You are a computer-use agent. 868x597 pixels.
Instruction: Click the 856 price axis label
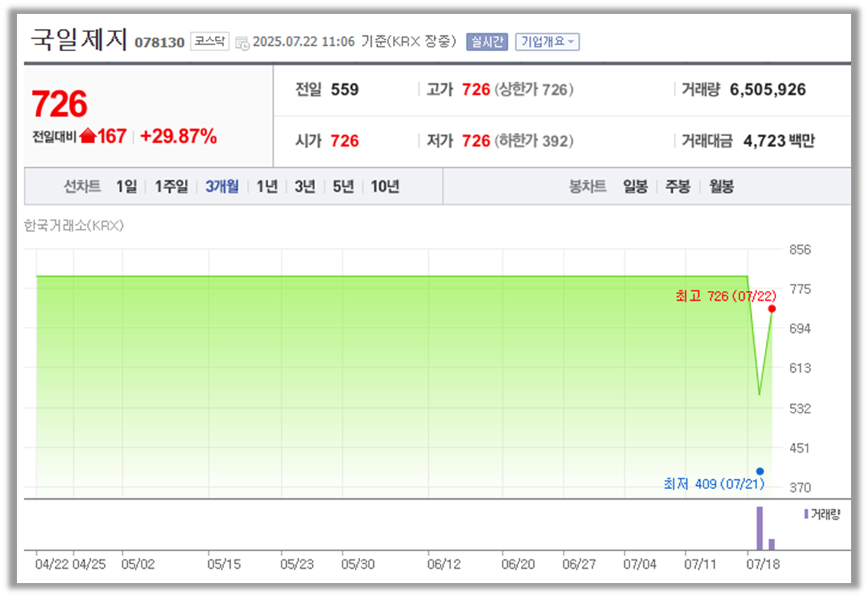800,250
